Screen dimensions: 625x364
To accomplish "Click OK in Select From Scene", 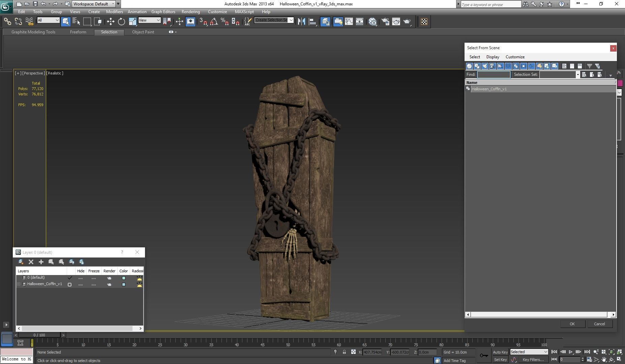I will (572, 324).
